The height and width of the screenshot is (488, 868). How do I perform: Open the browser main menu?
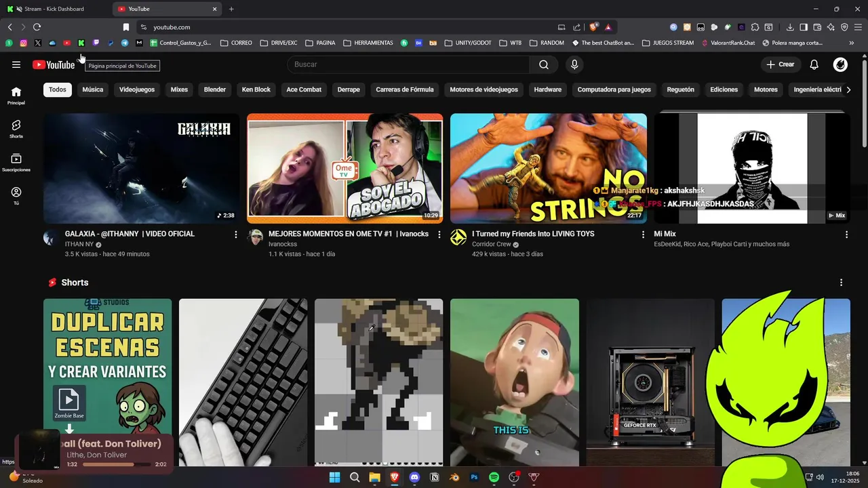click(858, 27)
